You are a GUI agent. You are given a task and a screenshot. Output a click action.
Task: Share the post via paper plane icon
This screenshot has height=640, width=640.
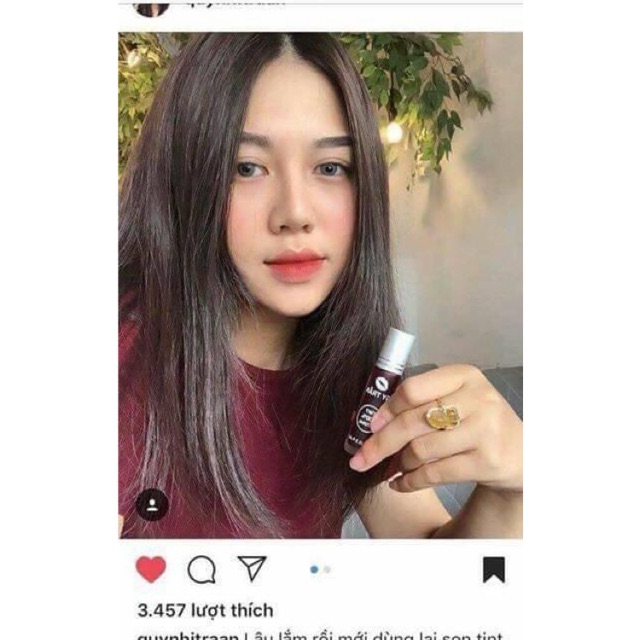point(252,568)
